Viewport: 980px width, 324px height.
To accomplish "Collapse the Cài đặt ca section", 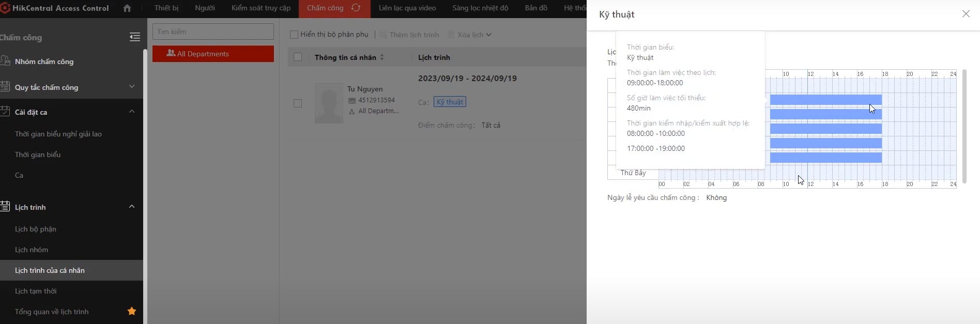I will click(132, 112).
